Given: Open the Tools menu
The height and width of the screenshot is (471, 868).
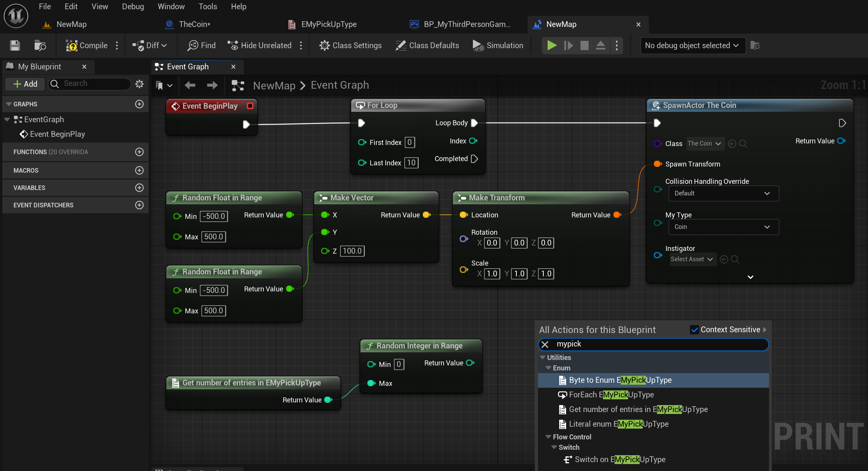Looking at the screenshot, I should click(x=208, y=7).
